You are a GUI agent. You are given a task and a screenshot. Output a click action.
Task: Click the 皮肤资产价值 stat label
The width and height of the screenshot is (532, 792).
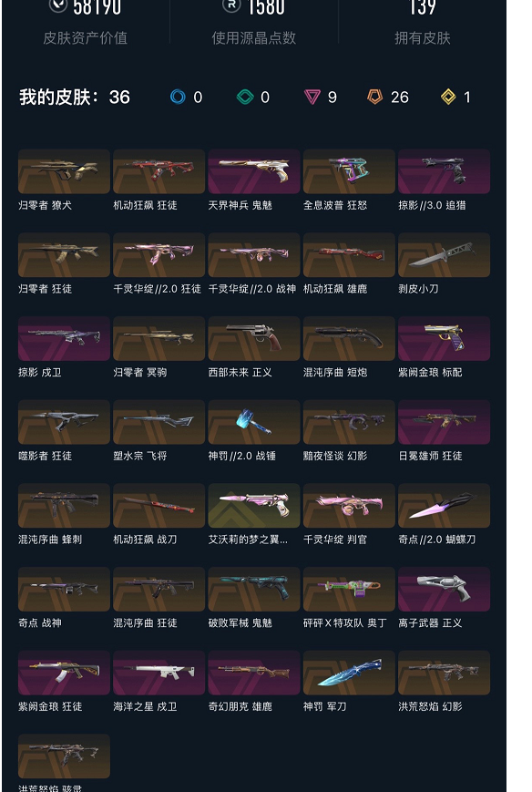(85, 38)
